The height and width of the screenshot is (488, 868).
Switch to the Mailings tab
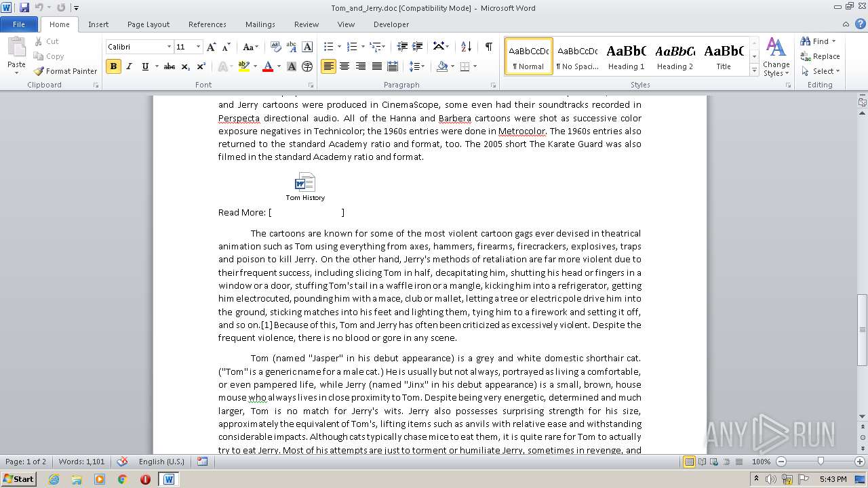[x=260, y=24]
